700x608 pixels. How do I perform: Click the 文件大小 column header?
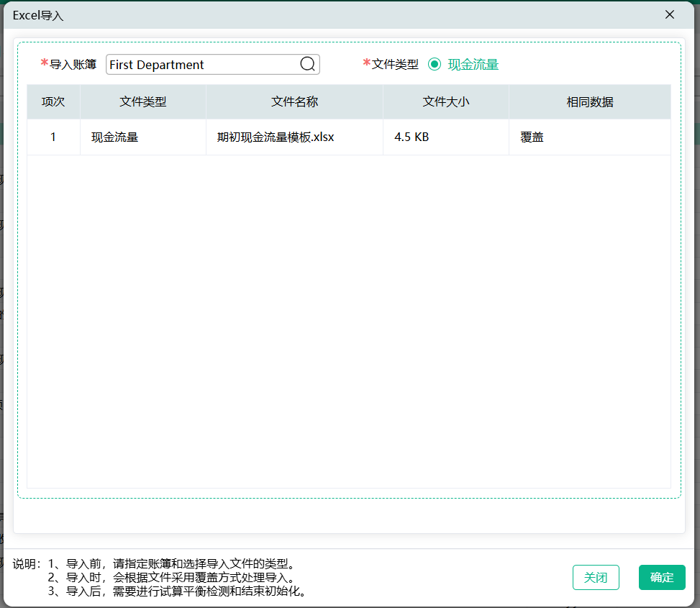click(445, 102)
